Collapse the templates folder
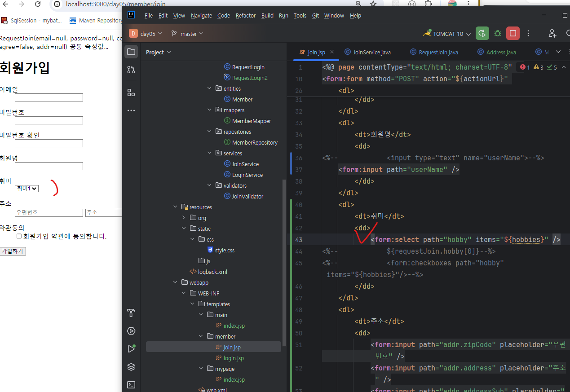The width and height of the screenshot is (570, 392). (193, 304)
